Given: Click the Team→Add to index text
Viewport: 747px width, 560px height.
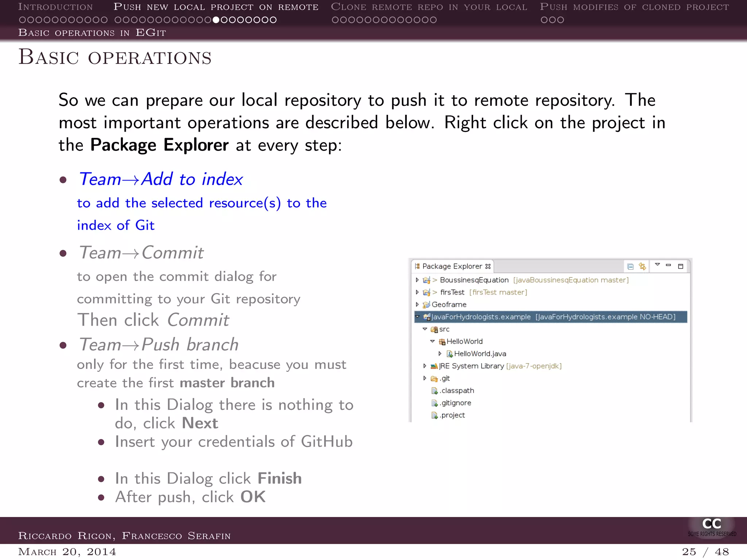Looking at the screenshot, I should tap(161, 179).
